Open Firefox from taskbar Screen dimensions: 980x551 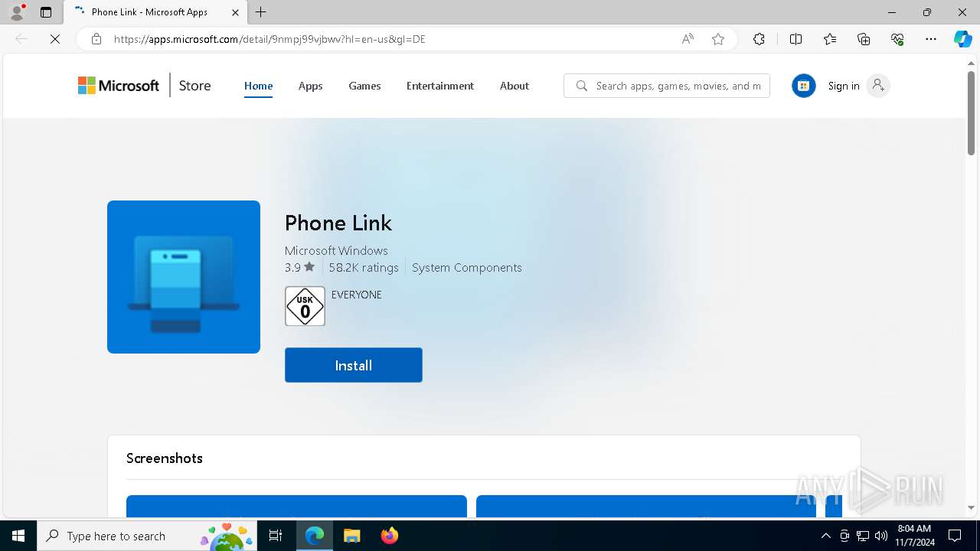(x=389, y=536)
